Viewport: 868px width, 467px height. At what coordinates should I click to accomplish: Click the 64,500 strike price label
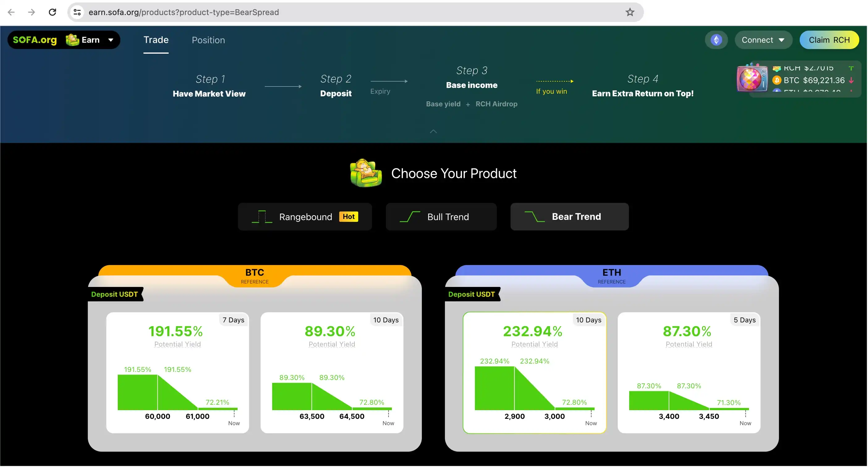click(352, 417)
